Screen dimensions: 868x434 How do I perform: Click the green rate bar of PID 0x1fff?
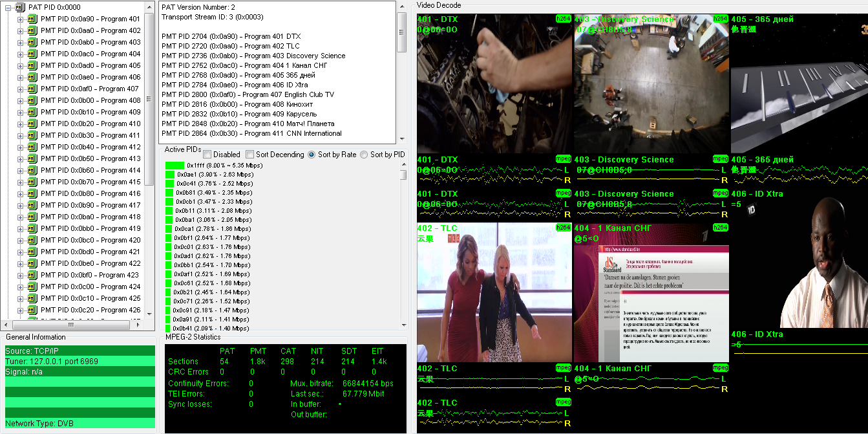coord(175,166)
